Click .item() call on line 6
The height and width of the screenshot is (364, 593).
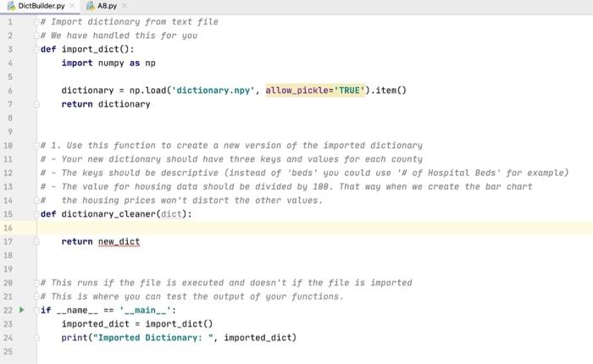tap(388, 91)
